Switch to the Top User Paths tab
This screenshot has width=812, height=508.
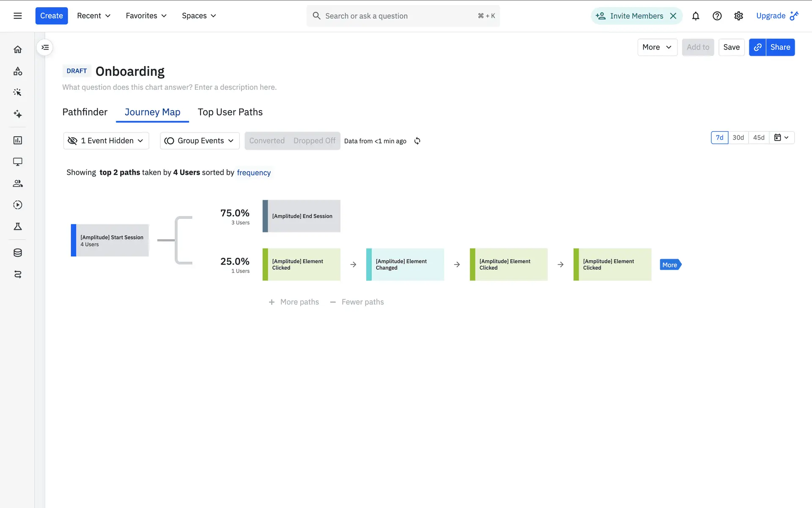[x=230, y=112]
